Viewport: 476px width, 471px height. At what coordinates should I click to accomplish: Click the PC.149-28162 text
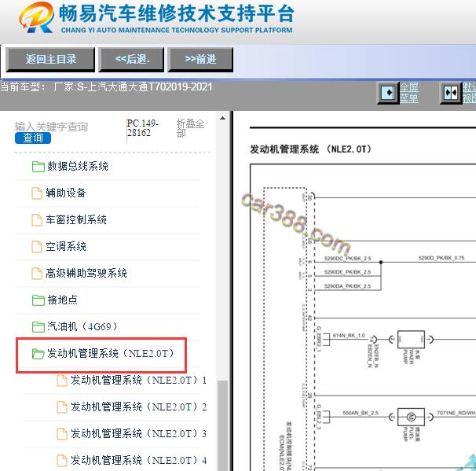(x=142, y=128)
